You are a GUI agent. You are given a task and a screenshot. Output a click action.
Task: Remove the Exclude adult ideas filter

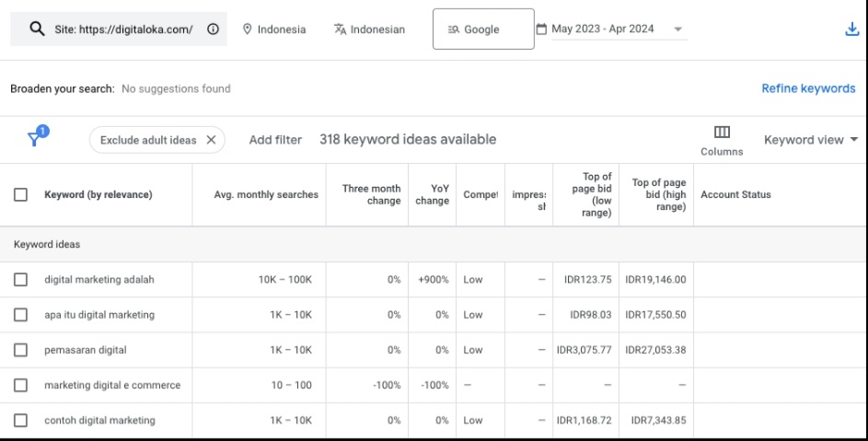(211, 140)
